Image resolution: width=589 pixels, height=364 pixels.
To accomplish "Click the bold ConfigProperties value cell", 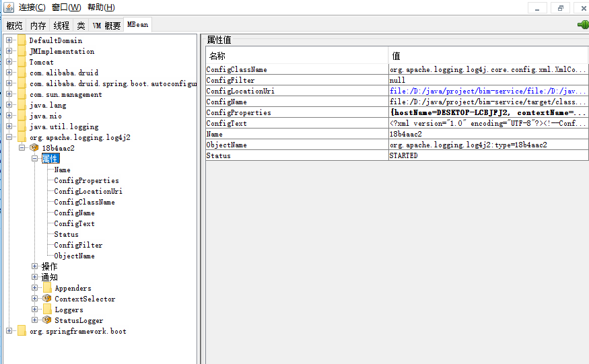I will click(x=488, y=112).
